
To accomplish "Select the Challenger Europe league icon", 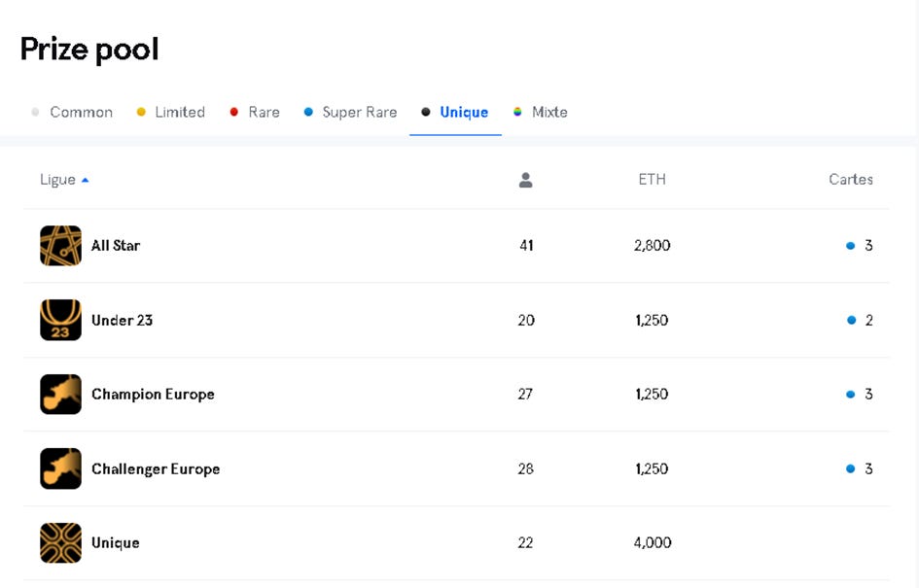I will point(60,468).
